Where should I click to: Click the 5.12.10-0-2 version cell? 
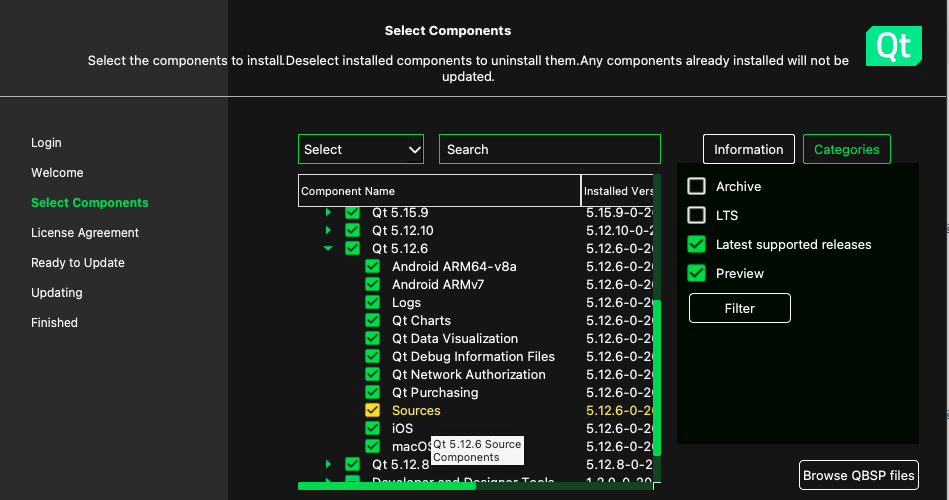[620, 230]
